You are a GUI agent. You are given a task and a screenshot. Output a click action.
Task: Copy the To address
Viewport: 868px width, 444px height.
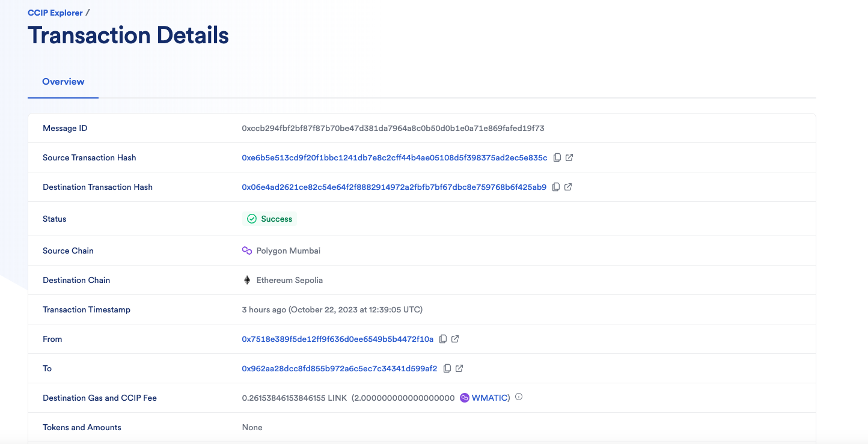click(x=447, y=368)
